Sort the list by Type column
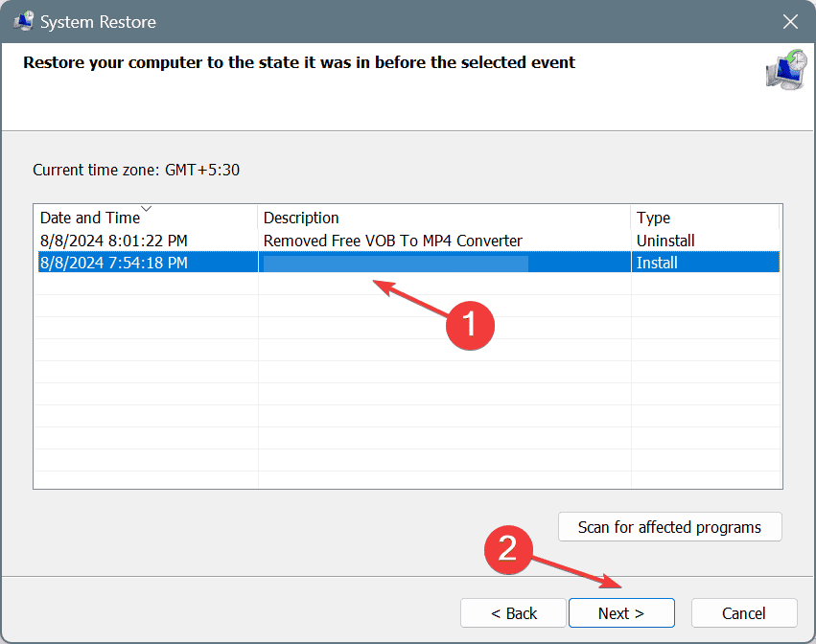Viewport: 816px width, 644px height. pyautogui.click(x=653, y=218)
